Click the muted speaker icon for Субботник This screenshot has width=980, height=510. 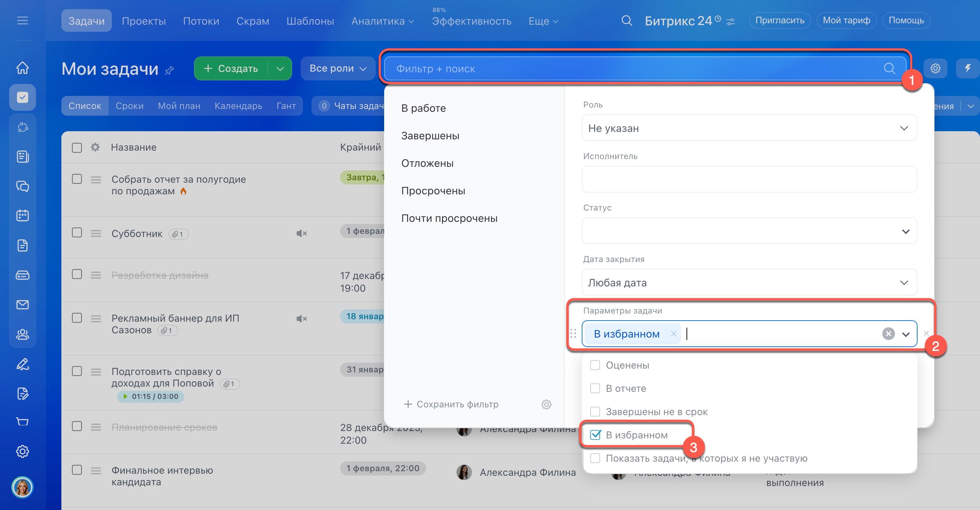301,233
